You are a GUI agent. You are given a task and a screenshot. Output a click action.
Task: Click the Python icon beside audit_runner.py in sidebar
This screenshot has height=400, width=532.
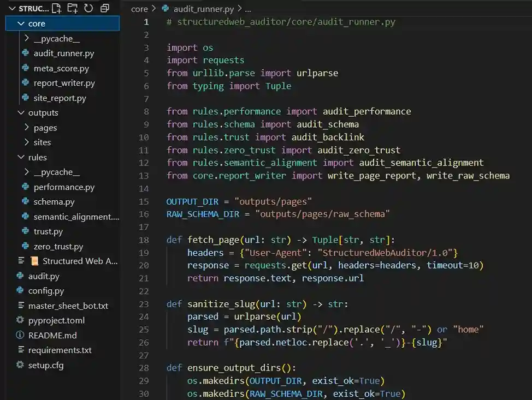(x=25, y=53)
